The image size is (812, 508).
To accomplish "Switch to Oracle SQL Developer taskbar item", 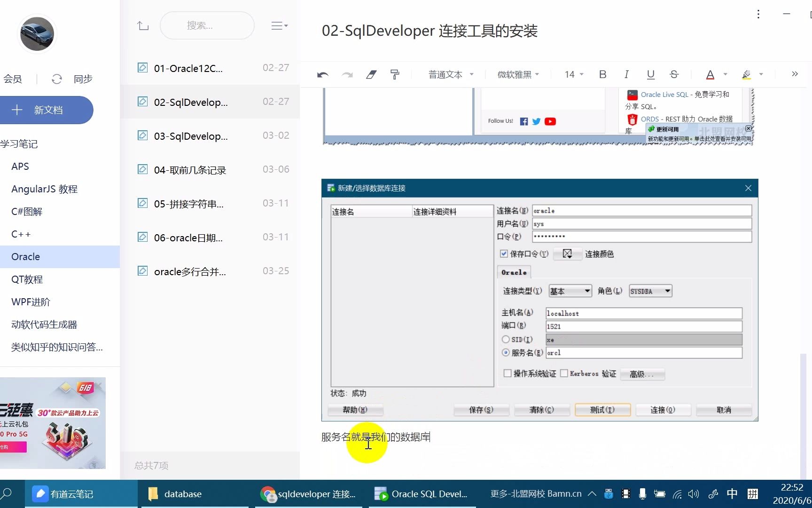I will [422, 494].
